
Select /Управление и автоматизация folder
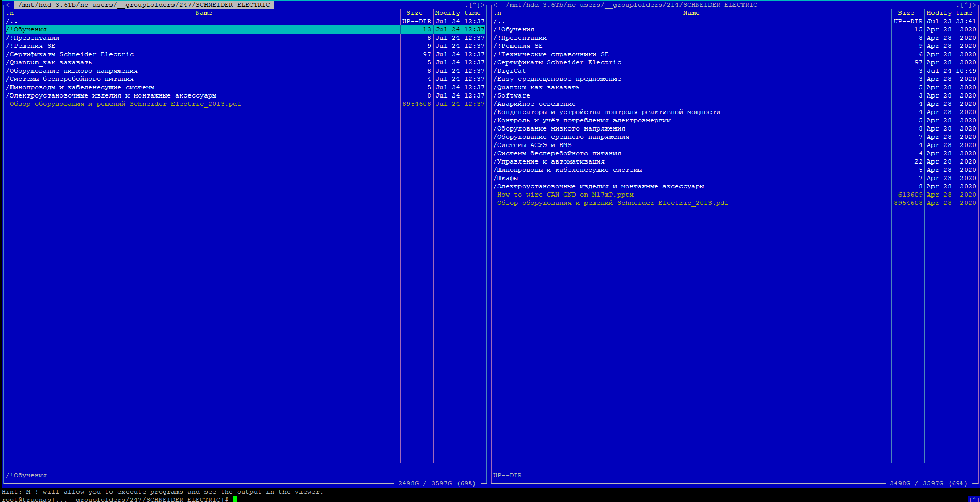[735, 161]
